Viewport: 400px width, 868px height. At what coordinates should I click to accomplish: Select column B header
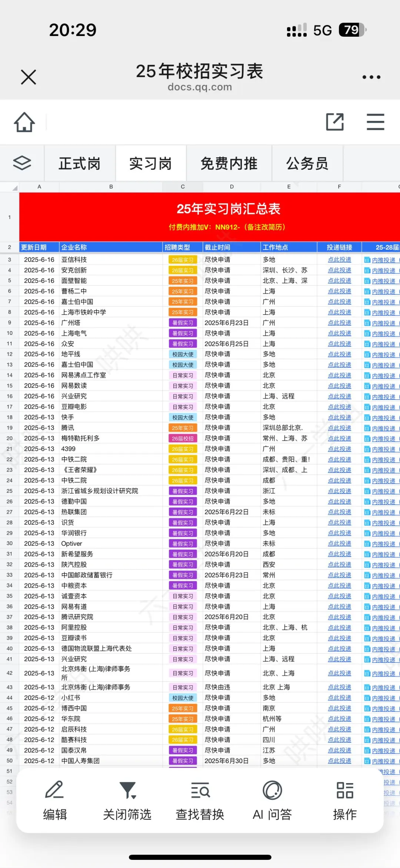point(111,187)
